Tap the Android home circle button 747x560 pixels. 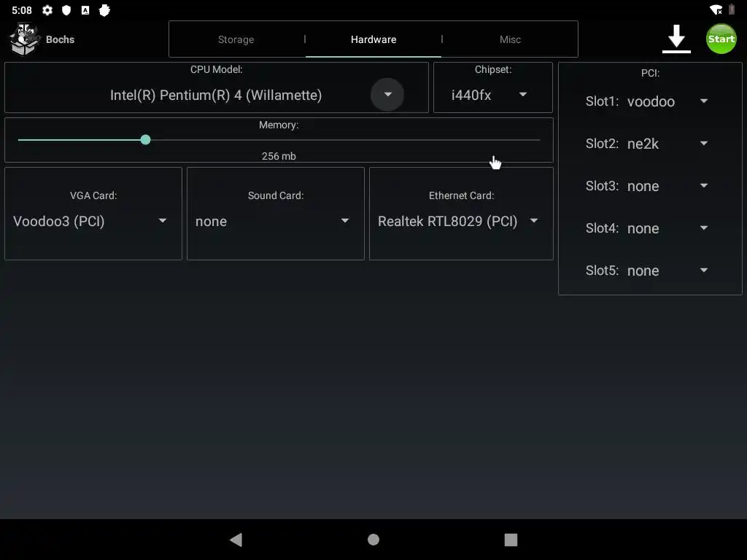(x=373, y=540)
